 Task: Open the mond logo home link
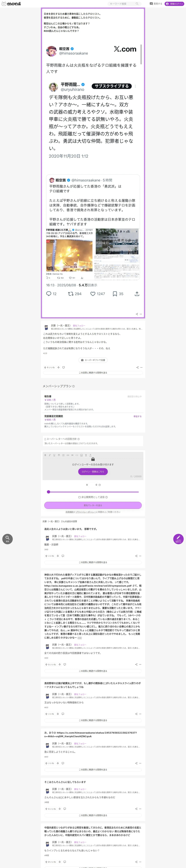(x=11, y=4)
